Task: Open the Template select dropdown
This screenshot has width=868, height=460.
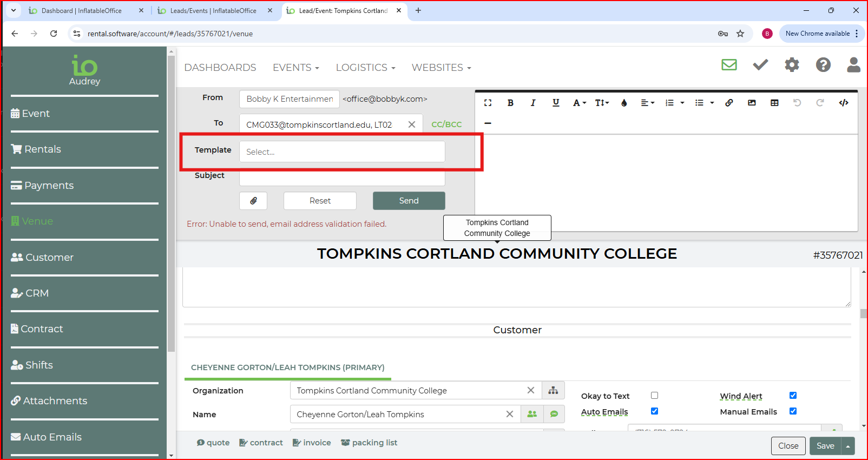Action: (342, 152)
